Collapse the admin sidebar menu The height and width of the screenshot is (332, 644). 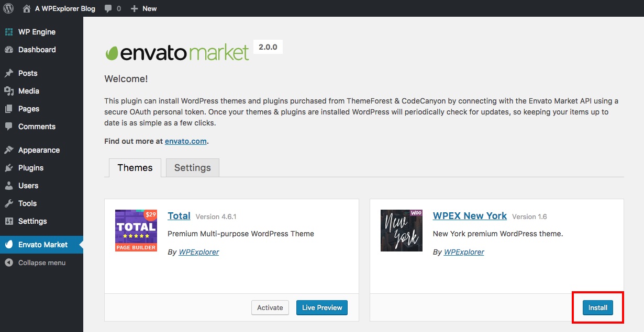pyautogui.click(x=41, y=262)
